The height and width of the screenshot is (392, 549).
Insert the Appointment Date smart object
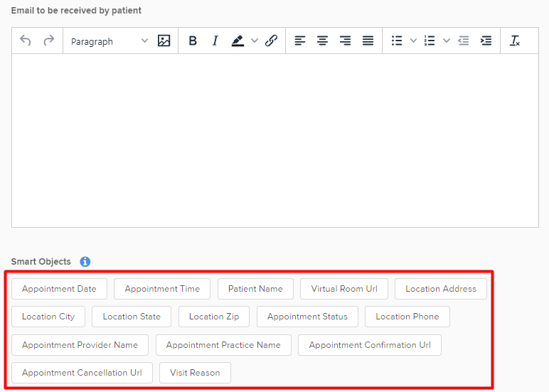click(59, 289)
